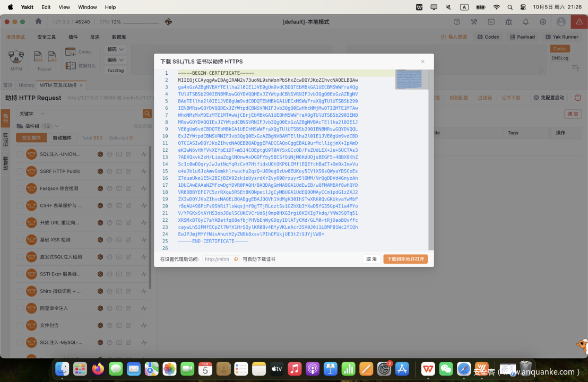Click the certificate editor vertical scrollbar
Viewport: 588px width, 382px height.
pos(431,160)
